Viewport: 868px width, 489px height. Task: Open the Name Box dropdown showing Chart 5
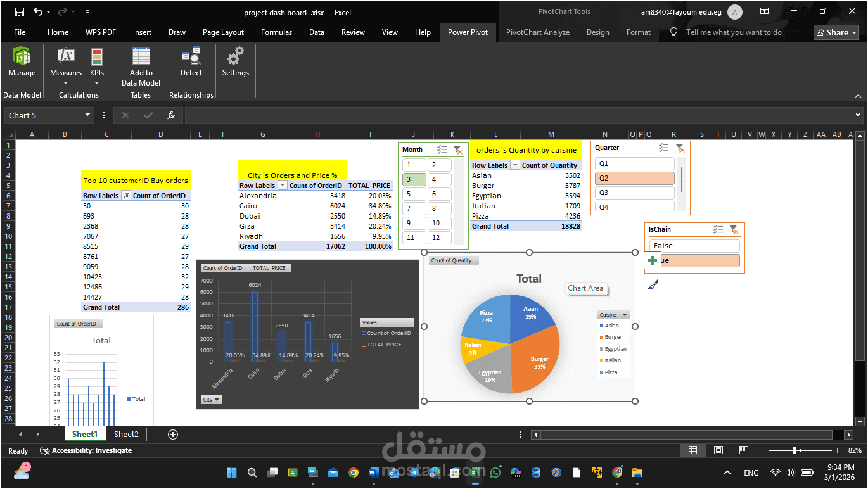tap(88, 115)
